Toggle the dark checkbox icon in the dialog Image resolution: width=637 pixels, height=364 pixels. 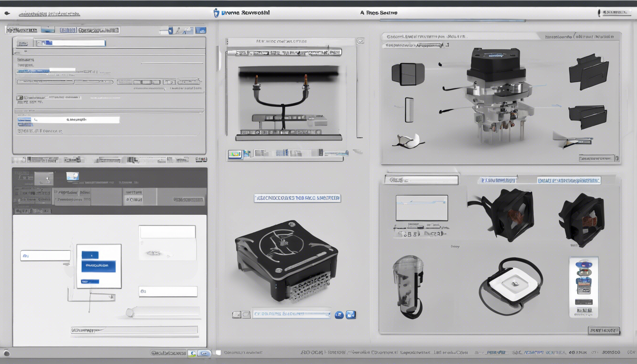21,97
